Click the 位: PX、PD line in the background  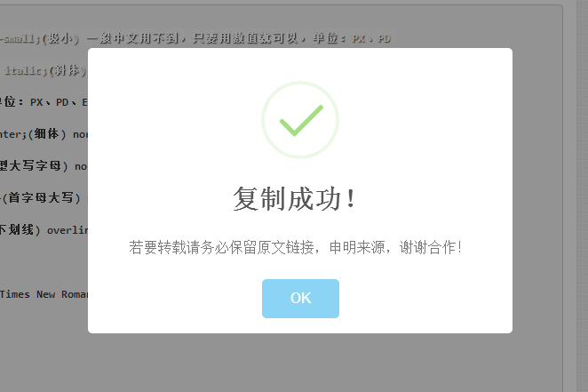pos(44,102)
